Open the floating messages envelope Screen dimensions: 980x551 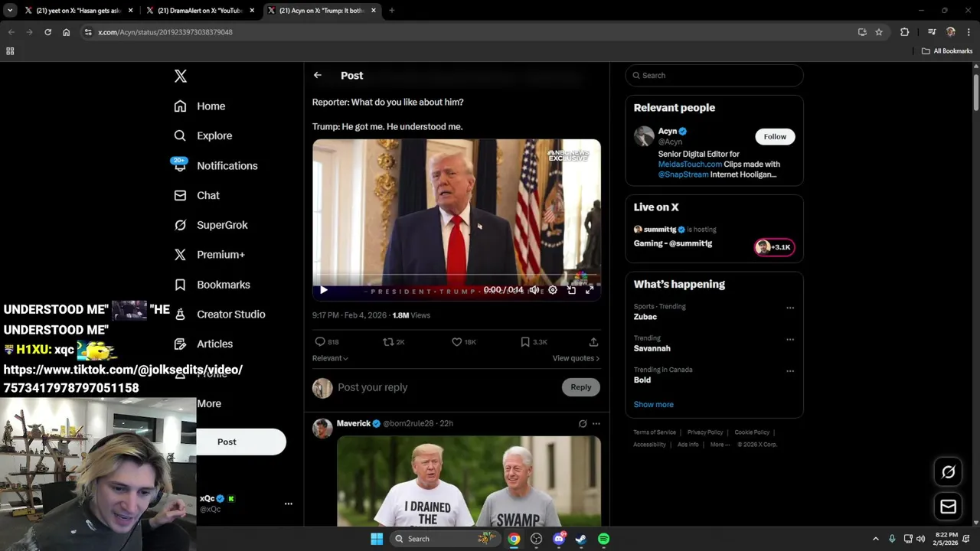[x=948, y=507]
